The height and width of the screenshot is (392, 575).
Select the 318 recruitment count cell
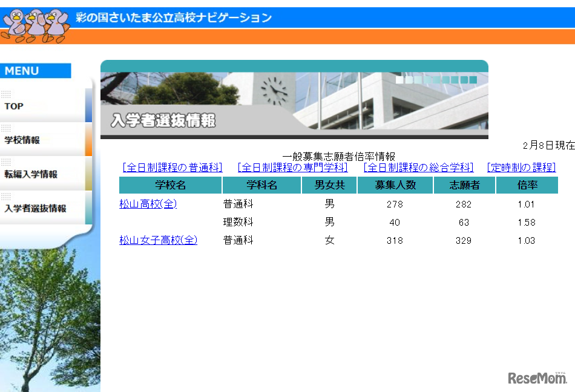(x=395, y=241)
